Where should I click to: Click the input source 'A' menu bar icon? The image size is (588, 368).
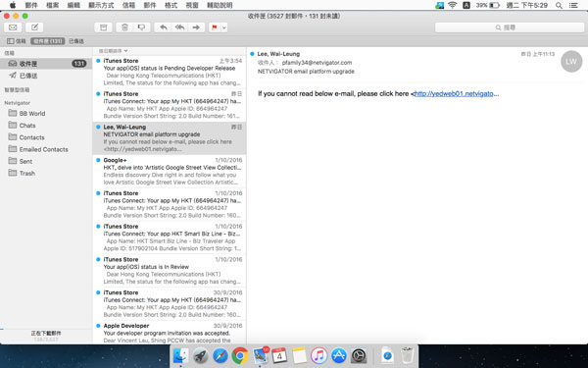466,5
